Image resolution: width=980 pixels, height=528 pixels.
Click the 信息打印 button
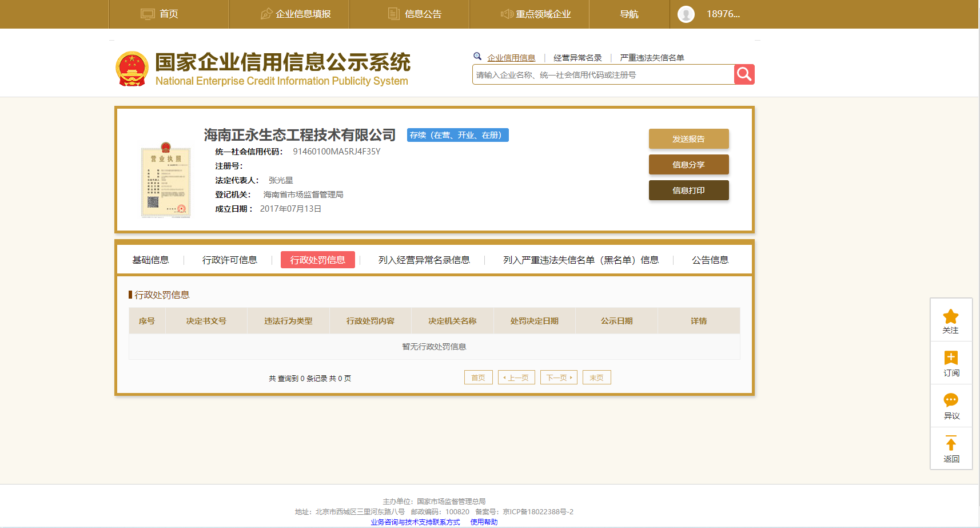click(688, 190)
